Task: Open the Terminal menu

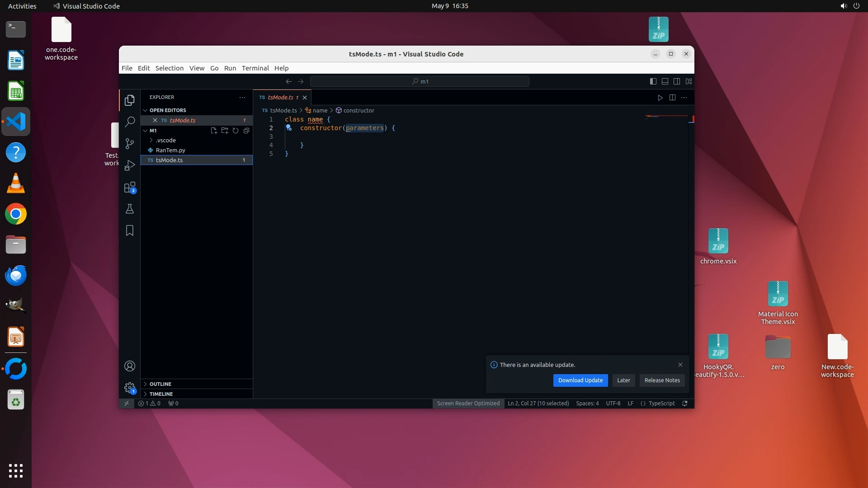Action: pos(255,68)
